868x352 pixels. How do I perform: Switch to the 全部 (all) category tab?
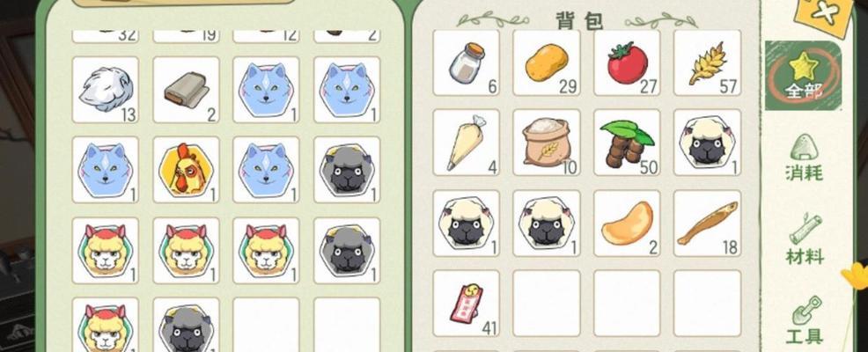coord(803,76)
